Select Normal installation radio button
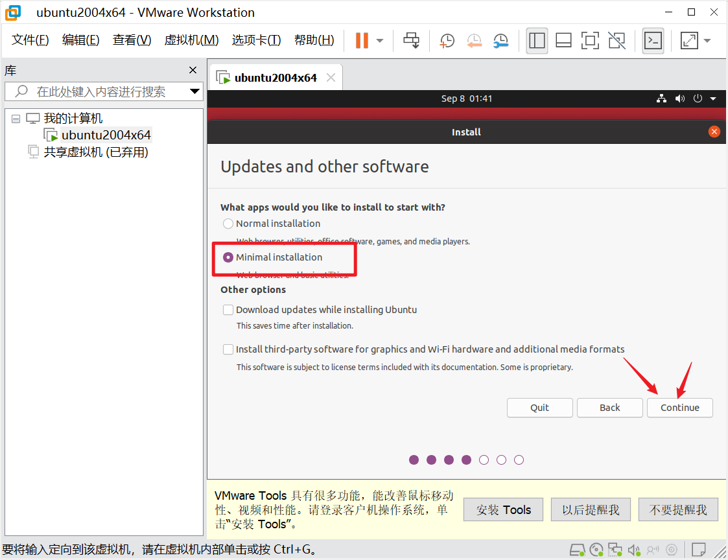Viewport: 728px width, 560px height. (228, 224)
